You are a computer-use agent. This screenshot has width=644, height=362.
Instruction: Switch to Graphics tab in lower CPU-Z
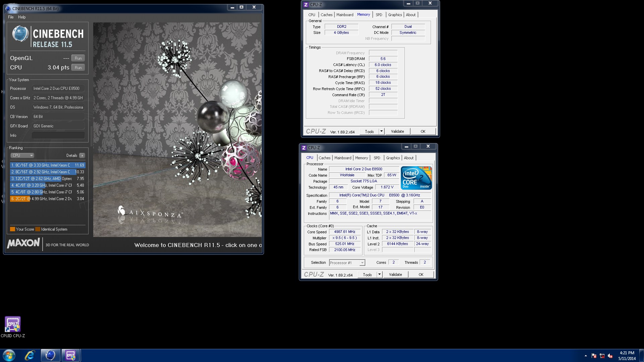pyautogui.click(x=393, y=158)
